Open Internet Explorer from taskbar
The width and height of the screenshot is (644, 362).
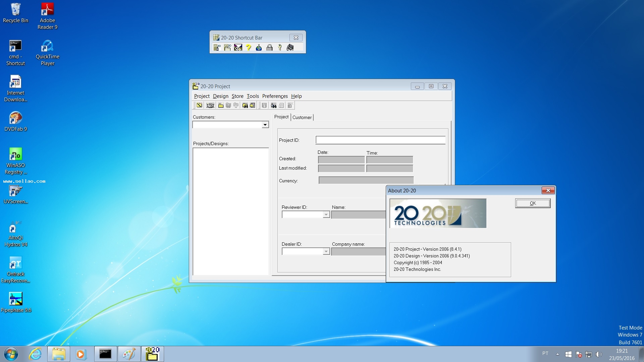click(35, 354)
